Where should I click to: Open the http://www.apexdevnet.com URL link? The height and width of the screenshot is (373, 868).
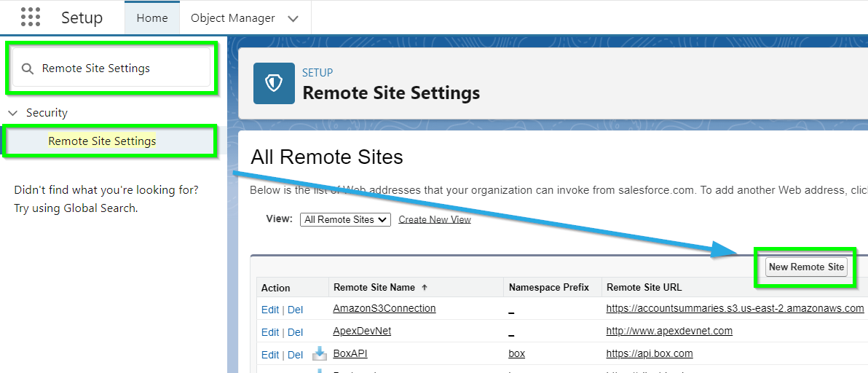coord(669,331)
